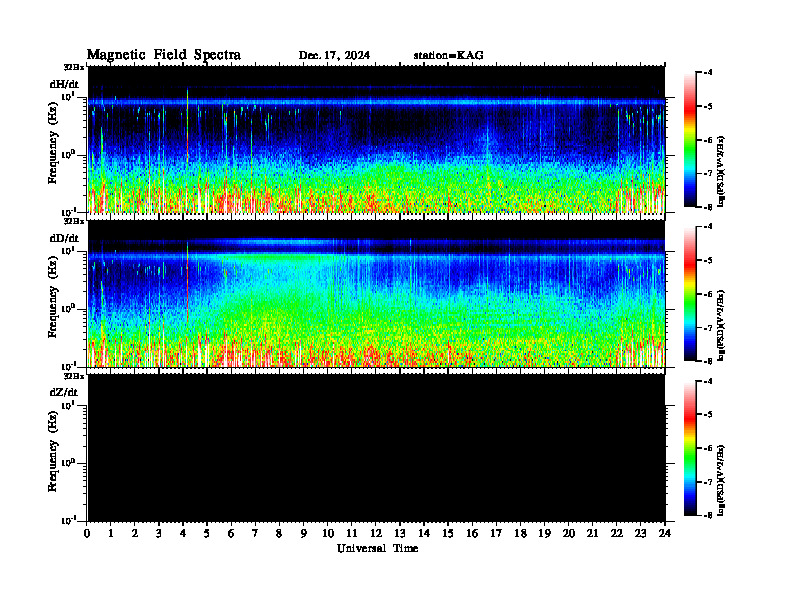Click the PSD units label beside dD/dt color bar
Viewport: 792px width, 612px height.
click(721, 326)
